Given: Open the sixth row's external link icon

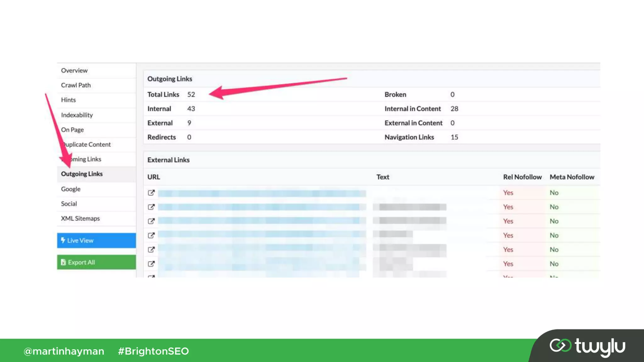Looking at the screenshot, I should (x=151, y=264).
